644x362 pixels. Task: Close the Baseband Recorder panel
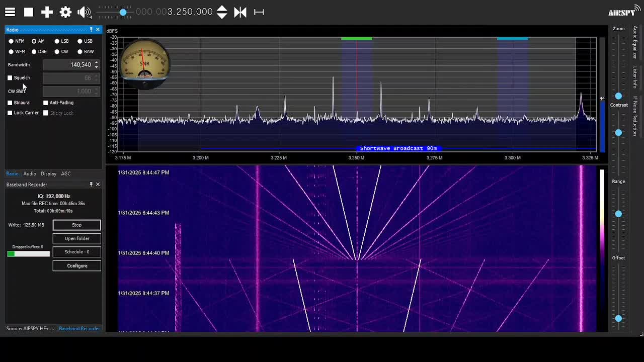(98, 185)
